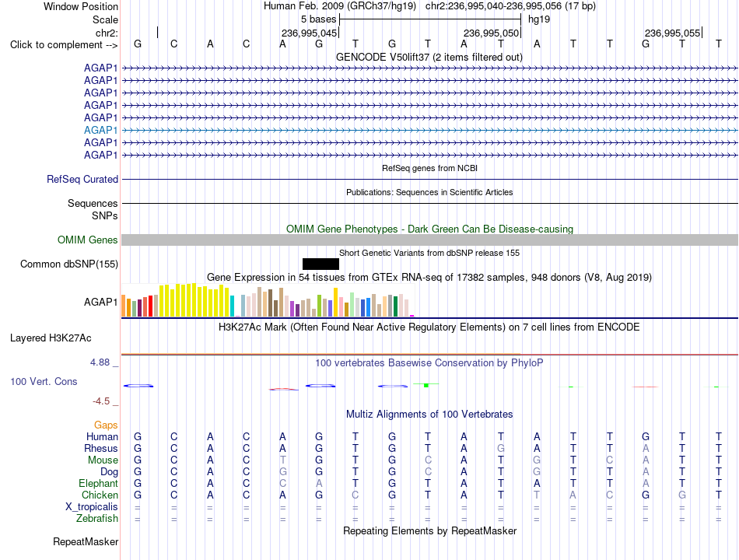Select the light blue AGAP1 transcript label
739x560 pixels.
(100, 130)
